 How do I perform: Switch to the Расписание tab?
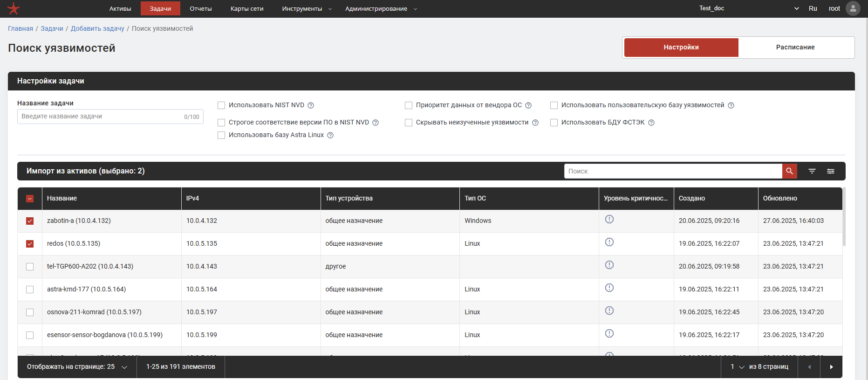(x=795, y=47)
